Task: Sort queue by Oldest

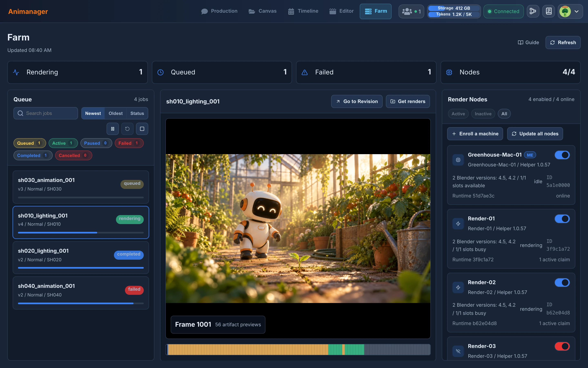Action: [x=115, y=113]
